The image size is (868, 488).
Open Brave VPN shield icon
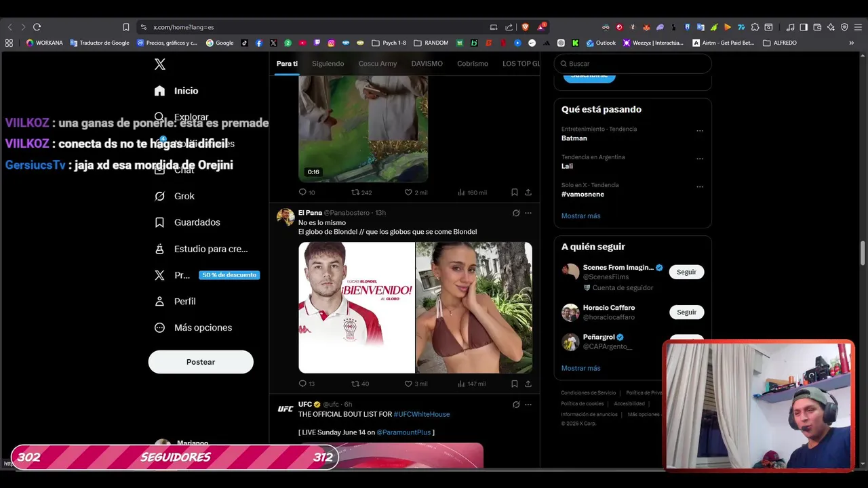point(844,27)
